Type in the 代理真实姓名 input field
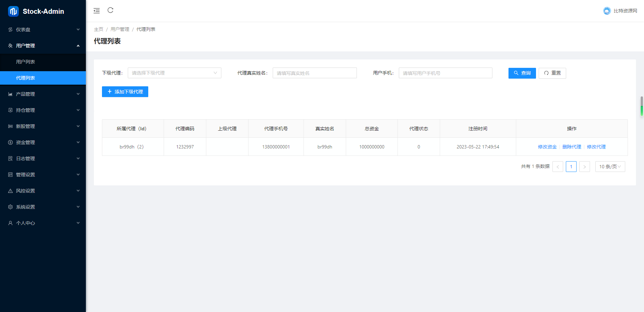Viewport: 644px width, 312px height. tap(314, 73)
